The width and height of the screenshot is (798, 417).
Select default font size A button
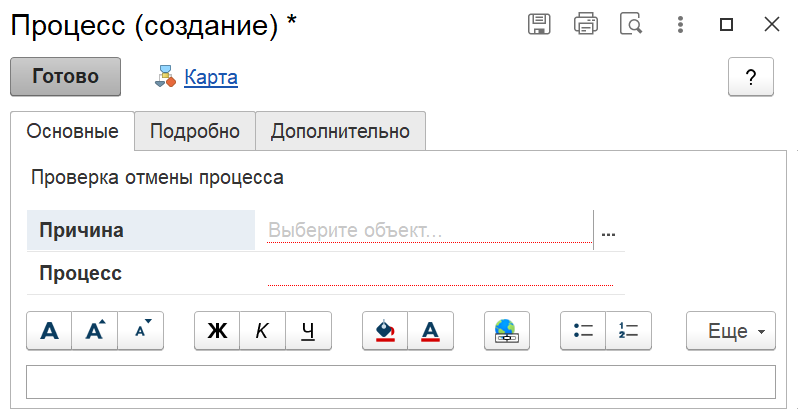click(x=49, y=331)
